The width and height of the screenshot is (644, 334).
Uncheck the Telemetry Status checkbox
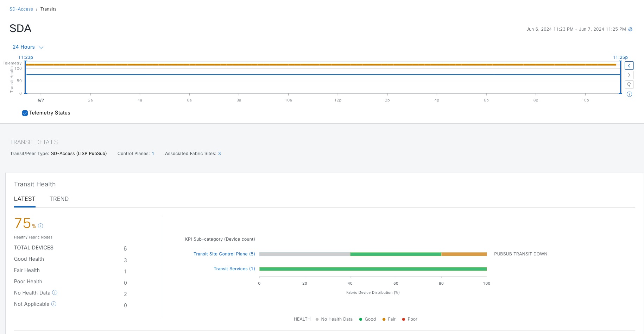(25, 113)
